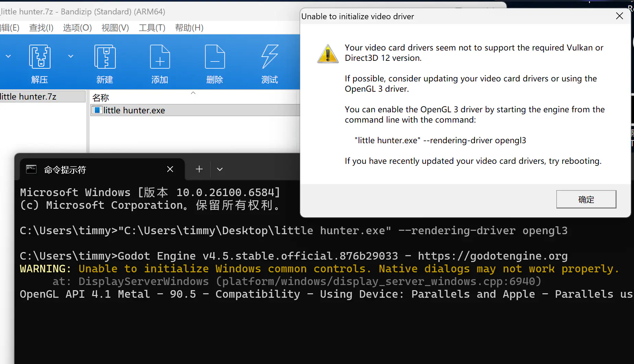The image size is (634, 364).
Task: Click the Delete (删除) toolbar icon
Action: 215,57
